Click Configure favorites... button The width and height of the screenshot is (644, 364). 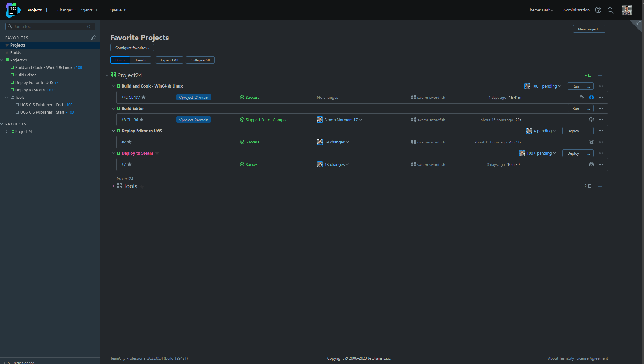click(132, 48)
